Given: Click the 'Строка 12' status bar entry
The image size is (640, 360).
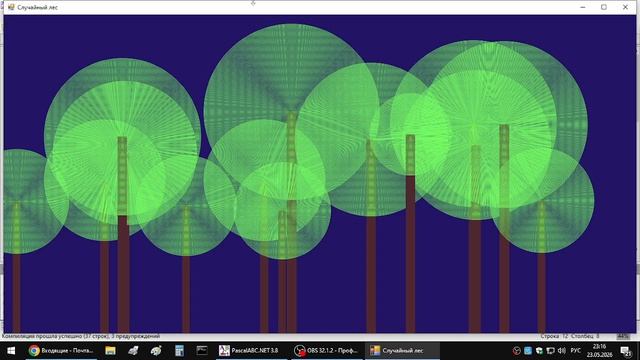Looking at the screenshot, I should [554, 336].
